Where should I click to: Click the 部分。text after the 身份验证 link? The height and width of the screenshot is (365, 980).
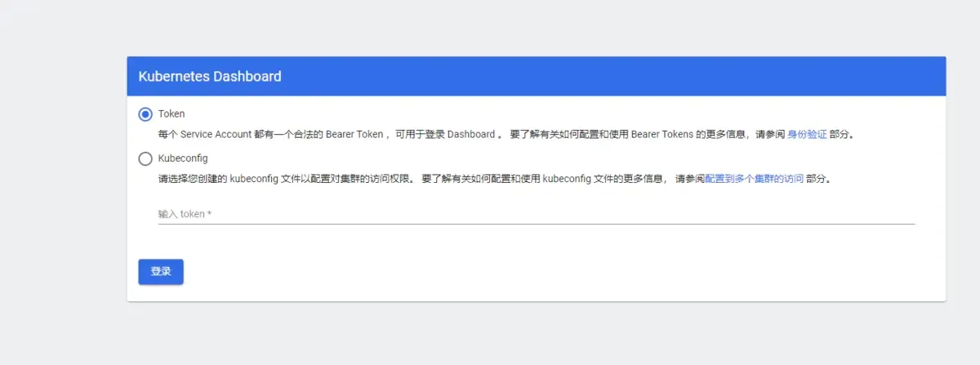tap(842, 134)
